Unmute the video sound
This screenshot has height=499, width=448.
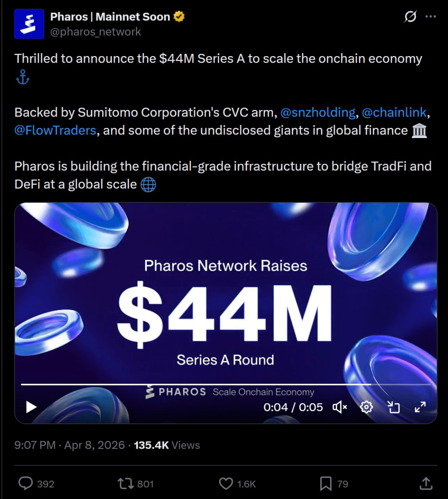coord(339,407)
